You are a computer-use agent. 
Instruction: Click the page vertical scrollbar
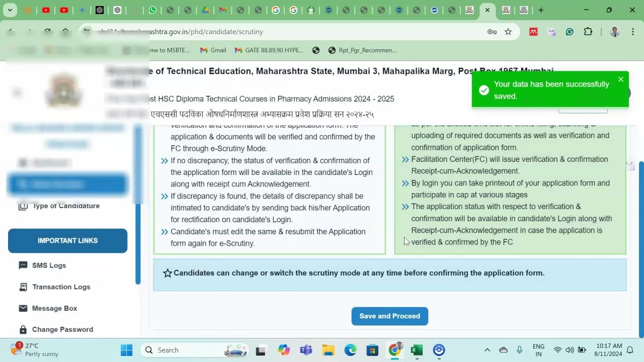click(640, 249)
